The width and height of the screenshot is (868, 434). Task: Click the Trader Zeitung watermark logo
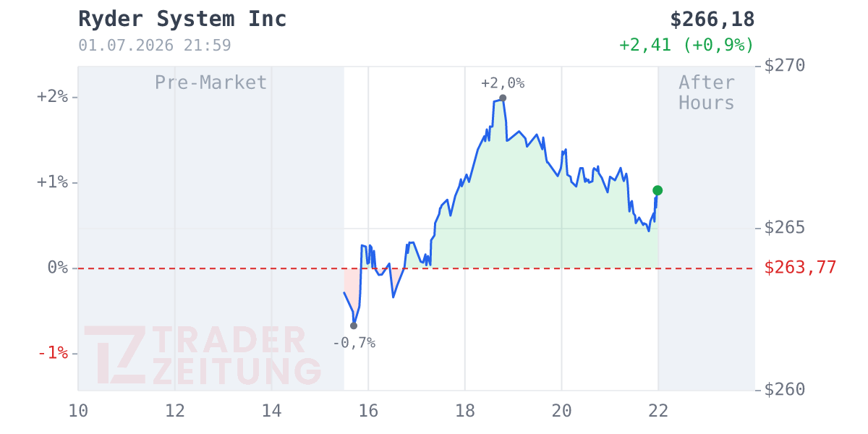tap(203, 355)
